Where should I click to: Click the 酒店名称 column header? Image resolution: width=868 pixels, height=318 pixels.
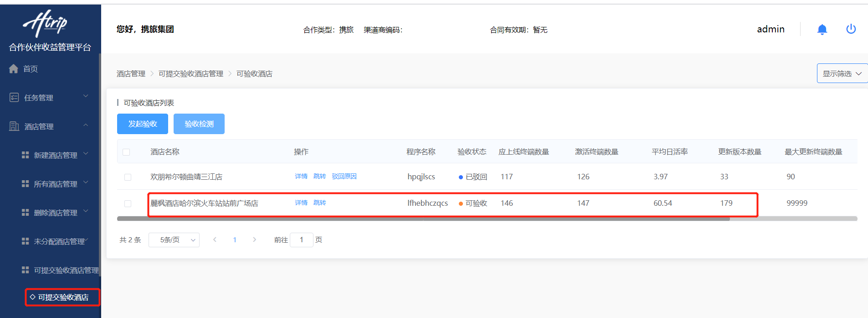click(165, 151)
